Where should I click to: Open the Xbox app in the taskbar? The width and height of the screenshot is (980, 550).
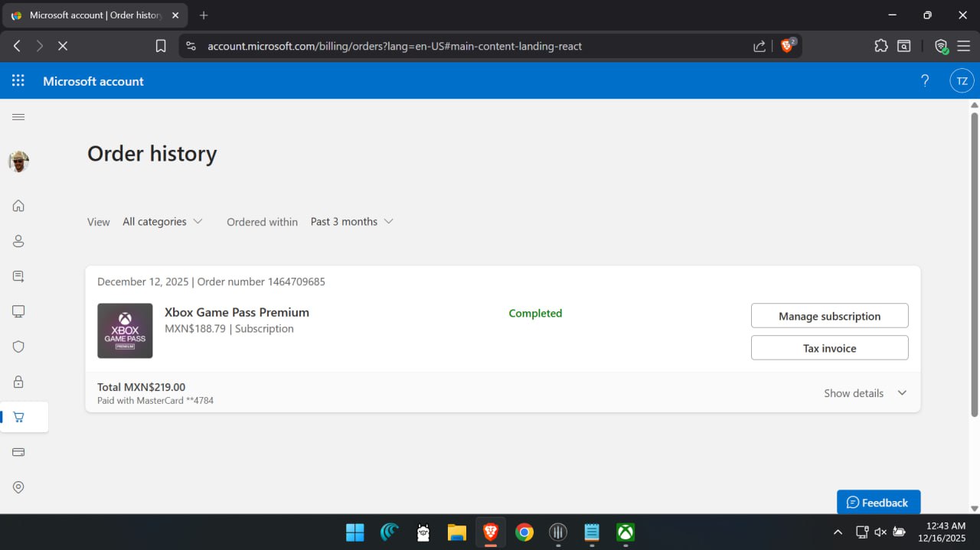pos(626,532)
